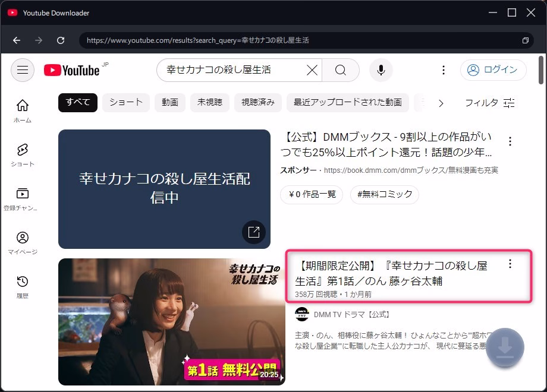
Task: Open 履歴 history in the sidebar
Action: click(x=23, y=287)
